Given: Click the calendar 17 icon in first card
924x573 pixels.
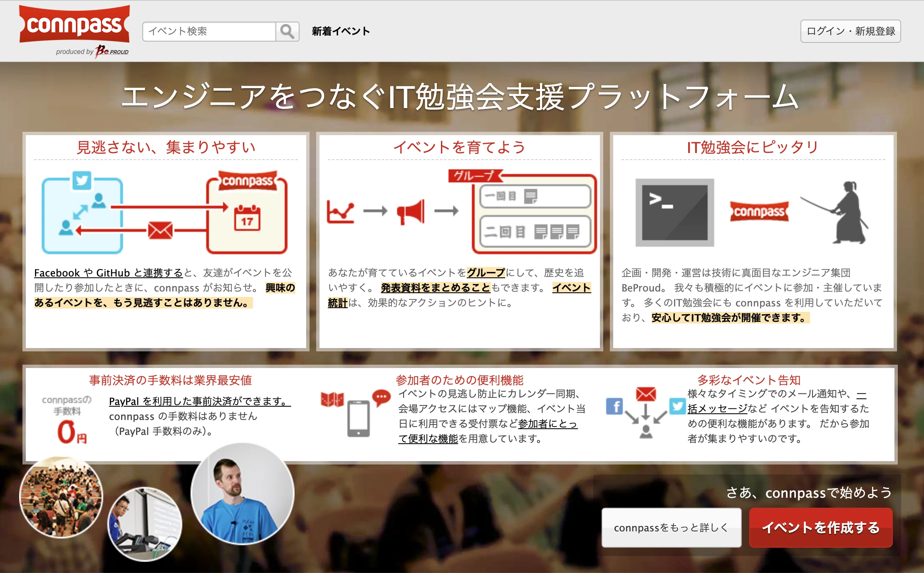Looking at the screenshot, I should click(247, 218).
